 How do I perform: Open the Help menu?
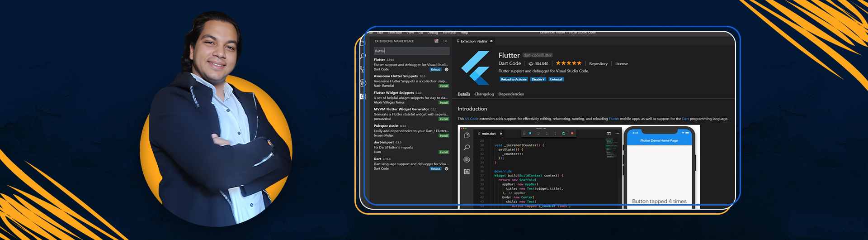(x=464, y=33)
